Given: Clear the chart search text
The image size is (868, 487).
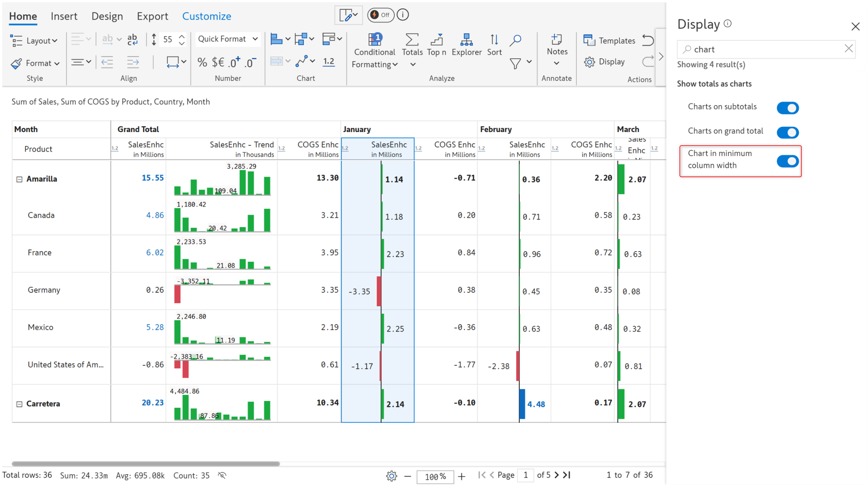Looking at the screenshot, I should (848, 49).
